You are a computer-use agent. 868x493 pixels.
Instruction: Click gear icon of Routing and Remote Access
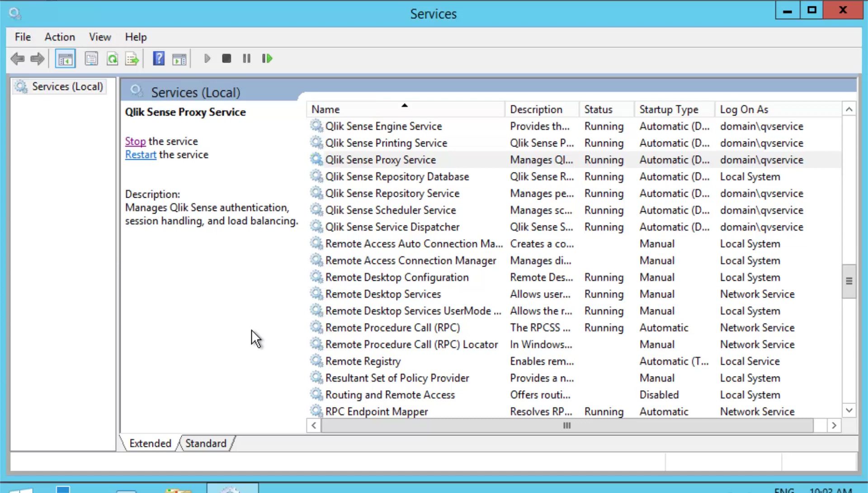[x=316, y=394]
